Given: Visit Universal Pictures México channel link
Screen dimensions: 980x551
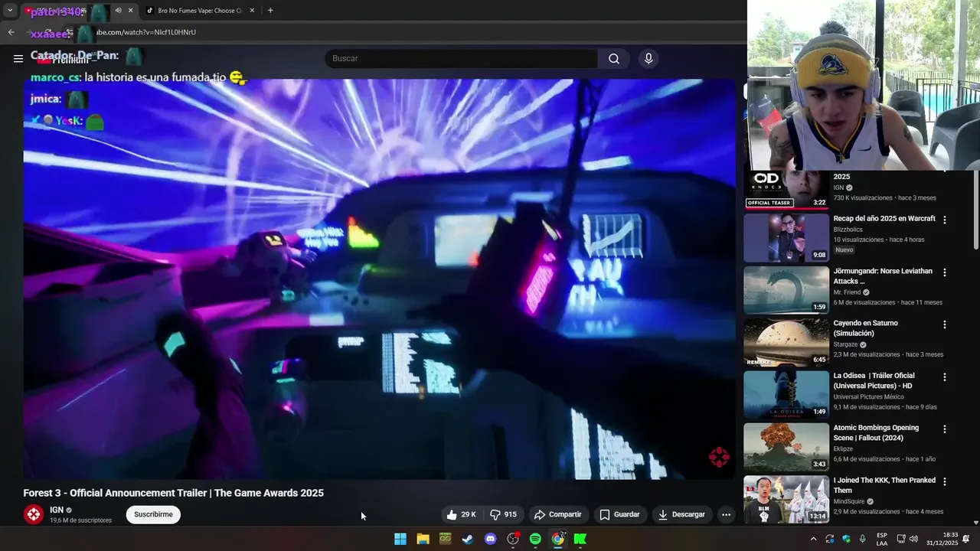Looking at the screenshot, I should point(869,396).
